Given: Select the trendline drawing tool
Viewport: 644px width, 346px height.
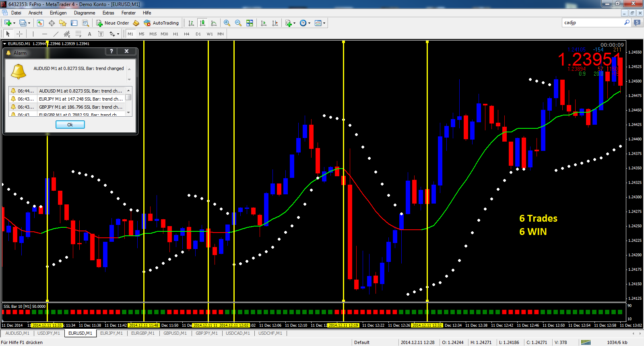Looking at the screenshot, I should pos(56,34).
